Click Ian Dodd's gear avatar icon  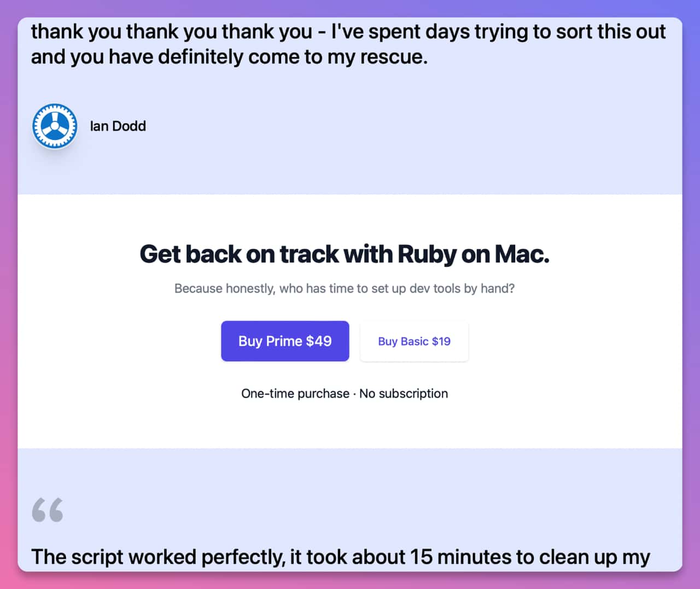pyautogui.click(x=54, y=126)
